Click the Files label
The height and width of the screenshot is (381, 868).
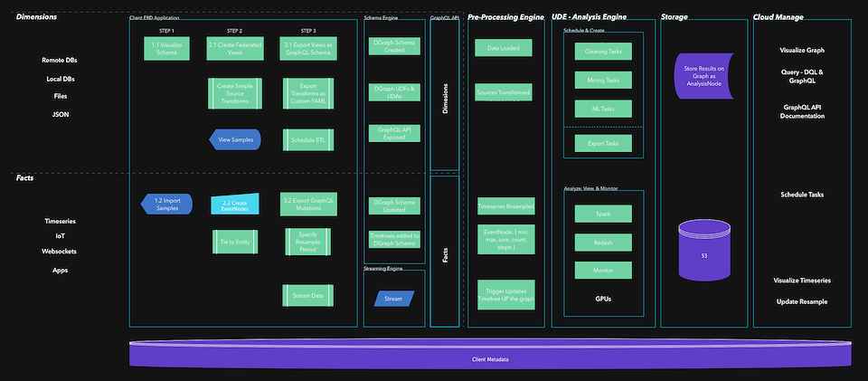(61, 96)
